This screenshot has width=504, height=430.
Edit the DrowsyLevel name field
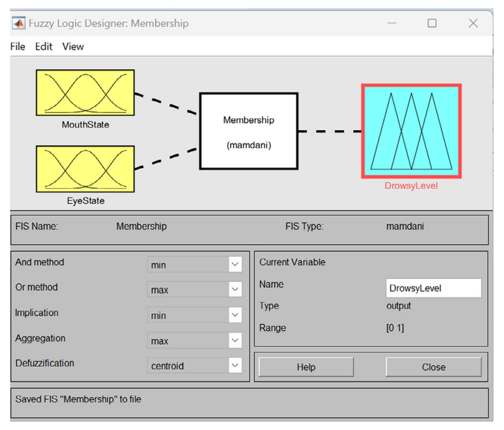(434, 288)
